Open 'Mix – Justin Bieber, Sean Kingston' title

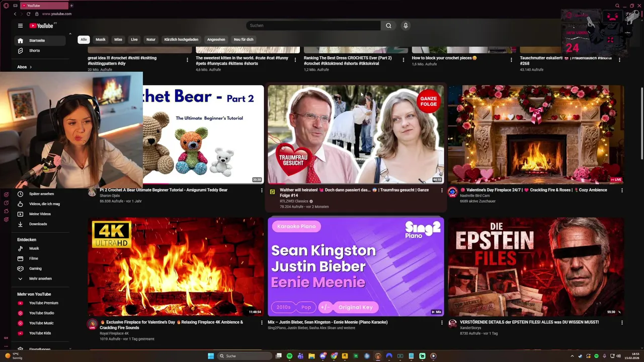(x=328, y=322)
